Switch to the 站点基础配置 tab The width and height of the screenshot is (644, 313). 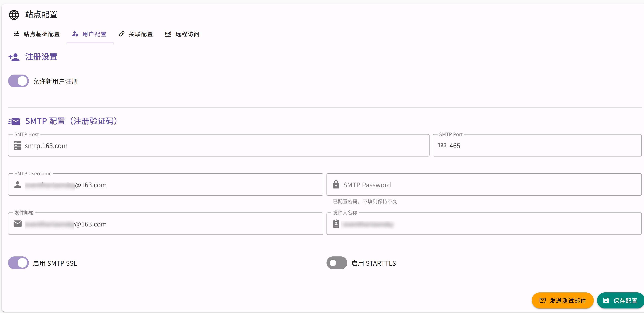(x=37, y=34)
